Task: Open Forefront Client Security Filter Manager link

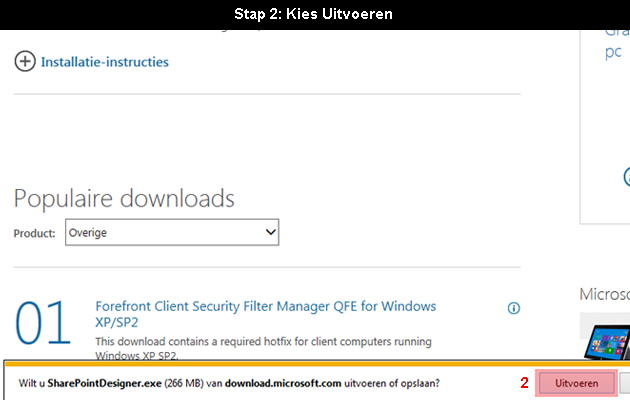Action: click(x=266, y=314)
